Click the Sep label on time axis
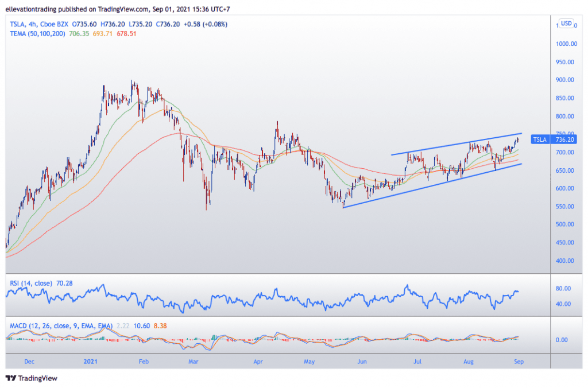 point(519,362)
